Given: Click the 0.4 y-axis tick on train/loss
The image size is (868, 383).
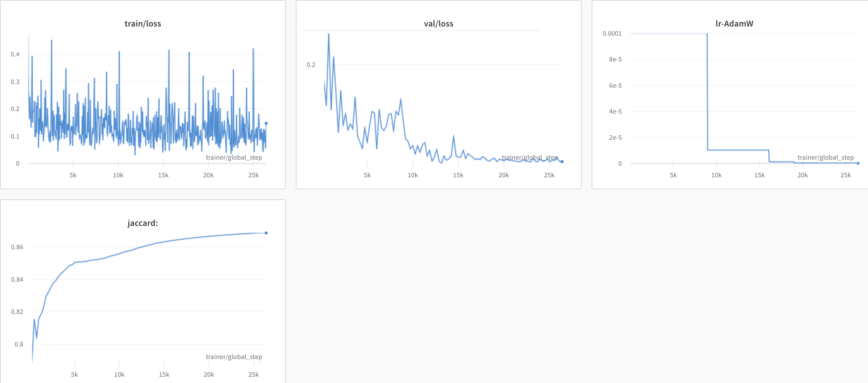Looking at the screenshot, I should coord(15,54).
